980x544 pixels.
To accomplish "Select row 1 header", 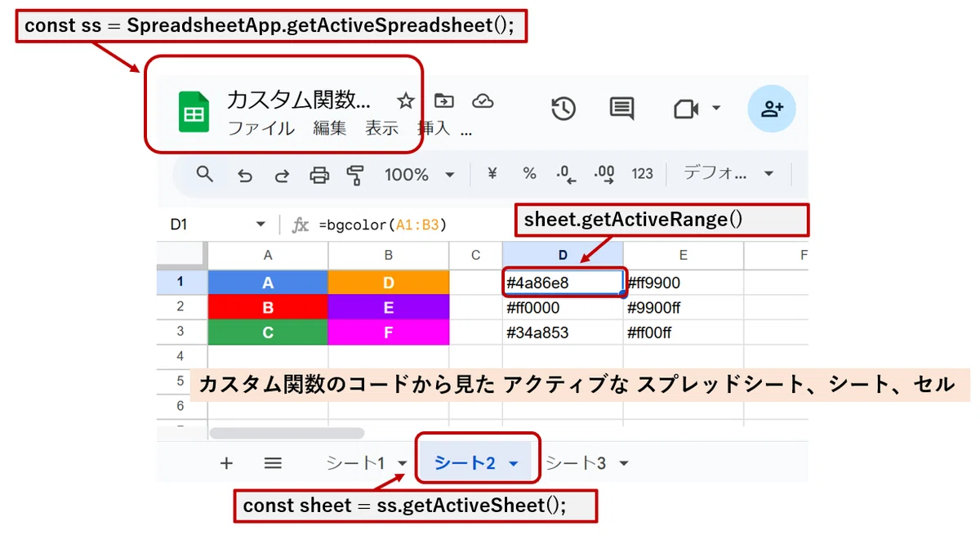I will tap(181, 283).
